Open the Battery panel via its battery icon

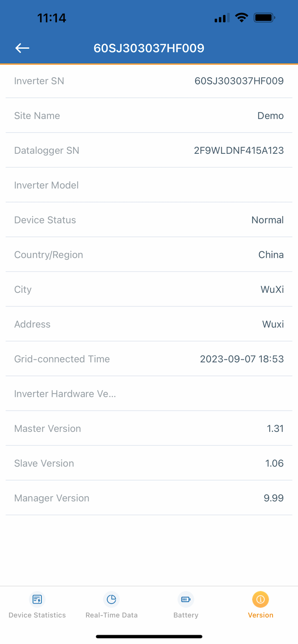(x=186, y=599)
